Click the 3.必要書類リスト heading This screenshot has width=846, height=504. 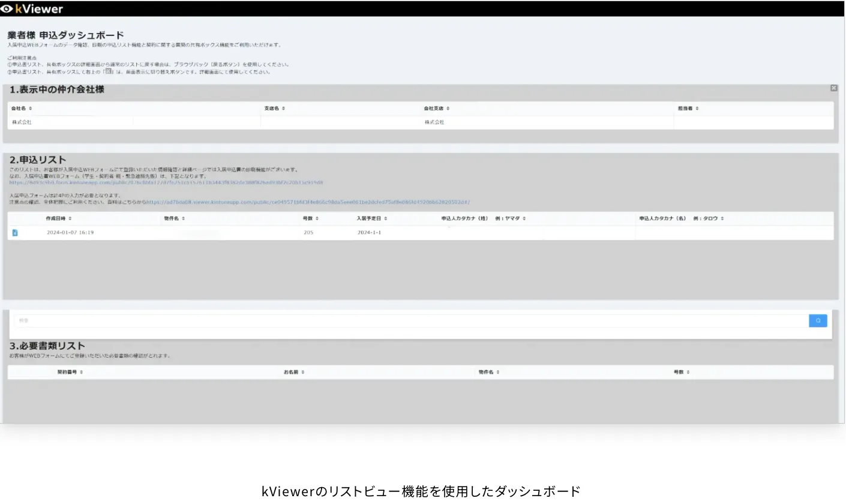[x=47, y=346]
